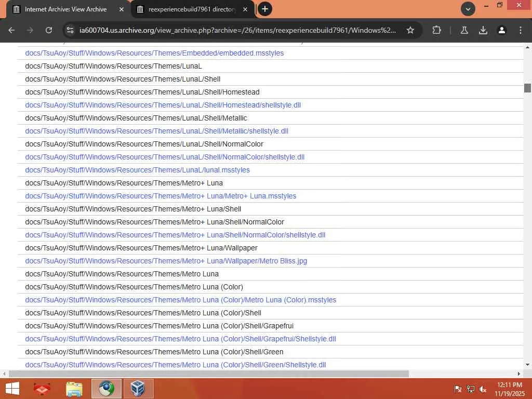Select the Metro+ Luna/Shell directory row

click(270, 209)
